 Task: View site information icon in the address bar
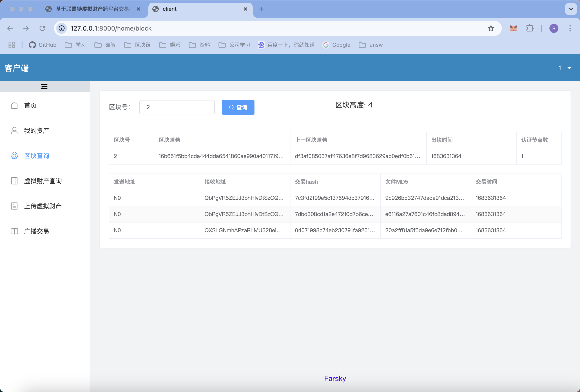click(62, 28)
